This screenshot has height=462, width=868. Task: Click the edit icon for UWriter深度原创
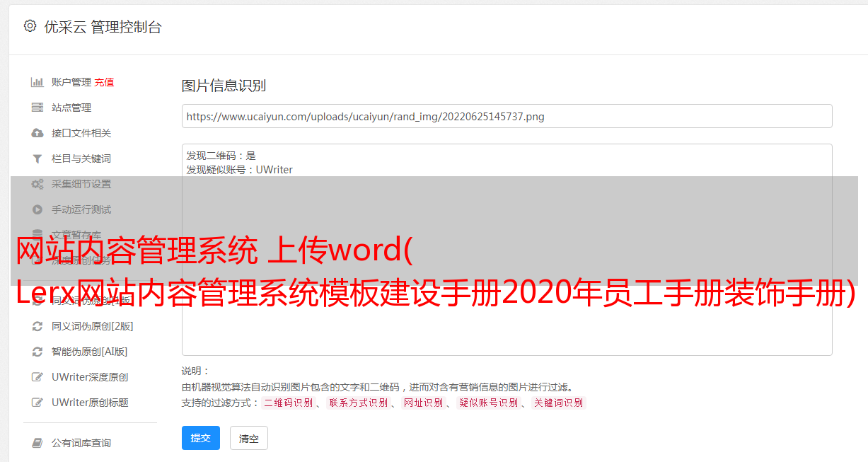click(37, 377)
